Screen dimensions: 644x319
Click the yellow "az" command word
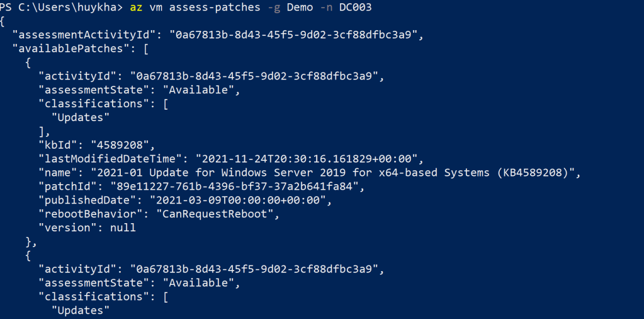coord(136,8)
